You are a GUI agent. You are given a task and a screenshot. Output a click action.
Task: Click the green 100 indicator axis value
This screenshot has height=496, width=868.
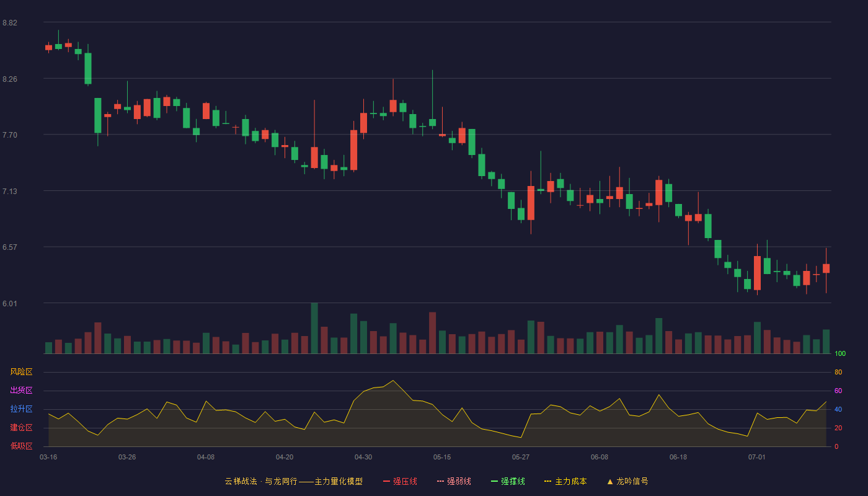point(840,353)
